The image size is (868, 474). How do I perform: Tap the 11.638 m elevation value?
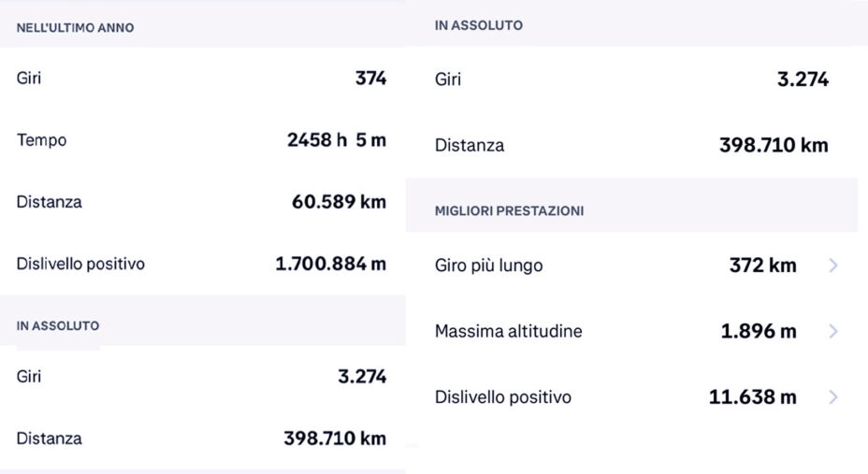pyautogui.click(x=752, y=397)
